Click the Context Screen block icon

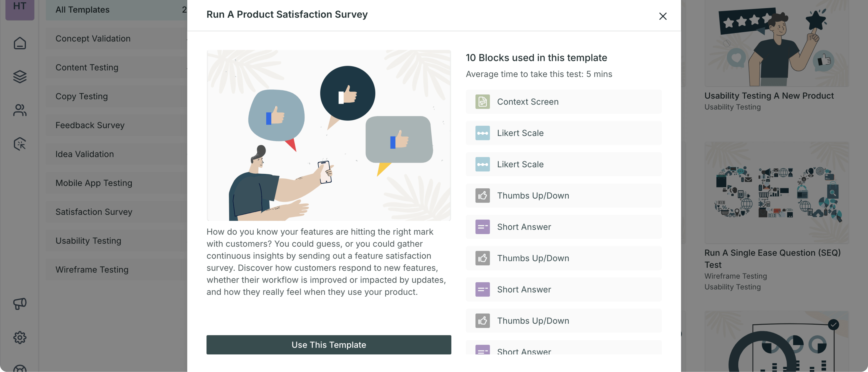[482, 102]
